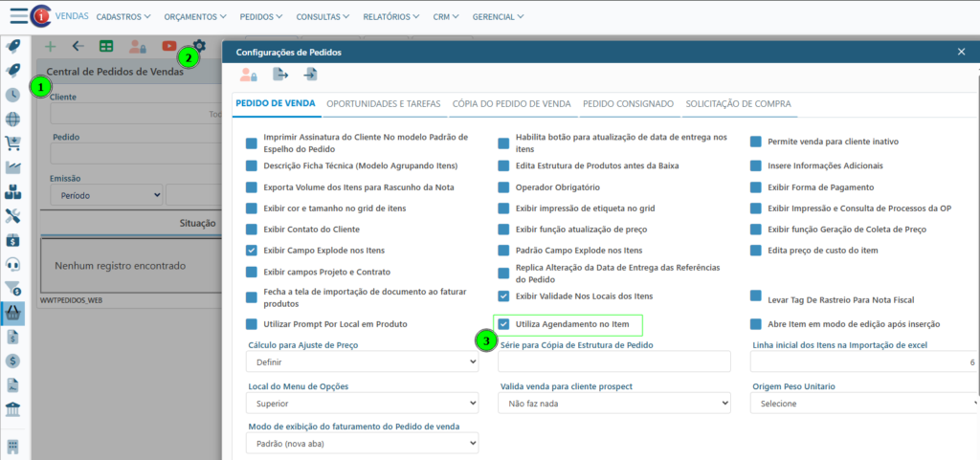Switch to SOLICITAÇÃO DE COMPRA tab
The image size is (980, 460).
pos(738,103)
